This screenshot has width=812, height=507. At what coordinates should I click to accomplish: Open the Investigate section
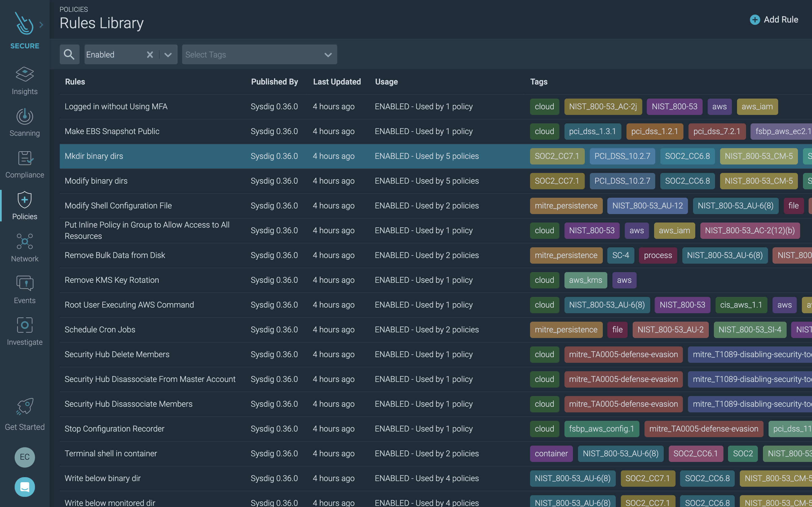coord(25,331)
